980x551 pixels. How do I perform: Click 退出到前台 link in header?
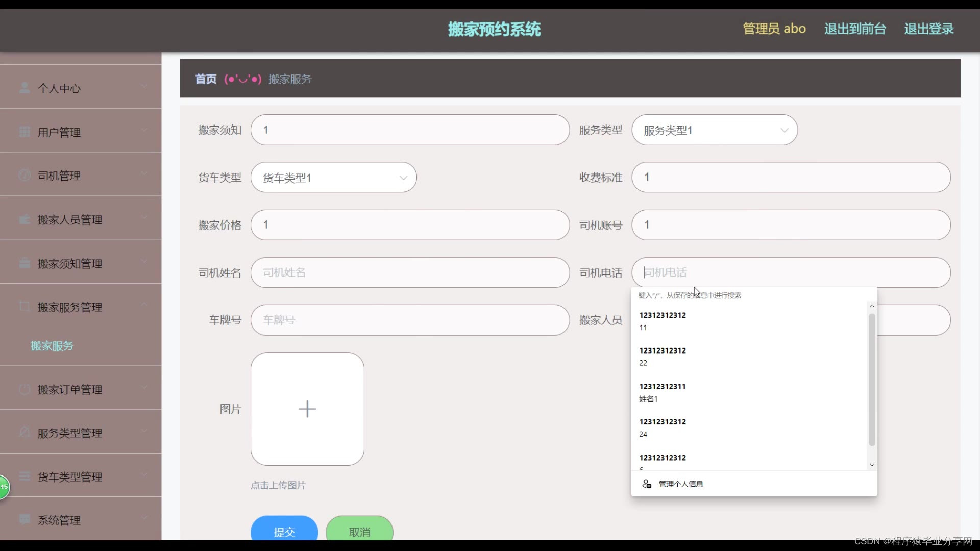tap(854, 29)
